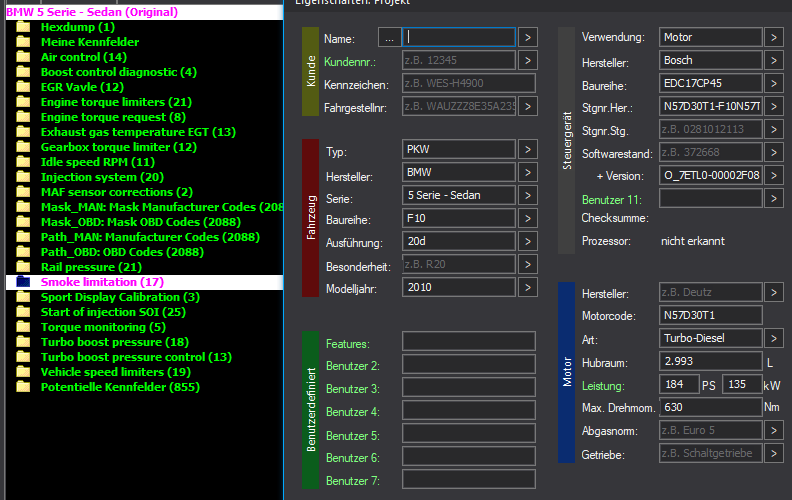Click the Kennzeichen input field
This screenshot has height=500, width=792.
pos(469,83)
